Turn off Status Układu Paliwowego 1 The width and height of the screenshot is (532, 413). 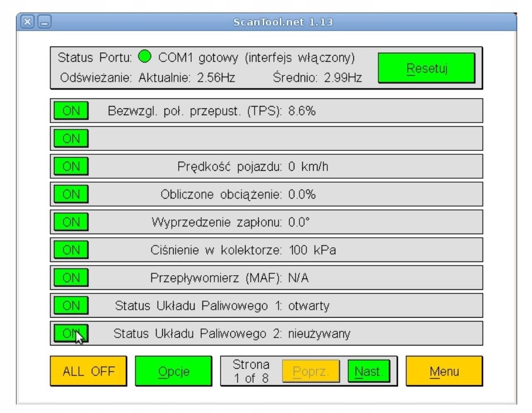coord(70,306)
